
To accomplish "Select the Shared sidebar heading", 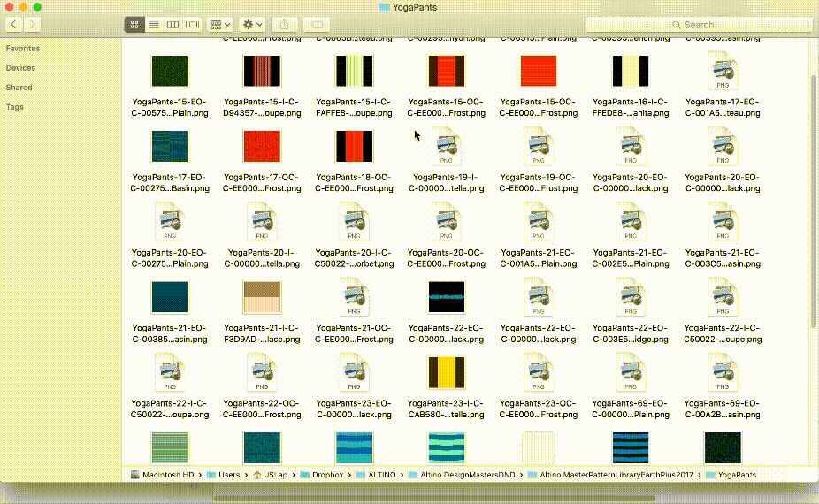I will coord(19,88).
